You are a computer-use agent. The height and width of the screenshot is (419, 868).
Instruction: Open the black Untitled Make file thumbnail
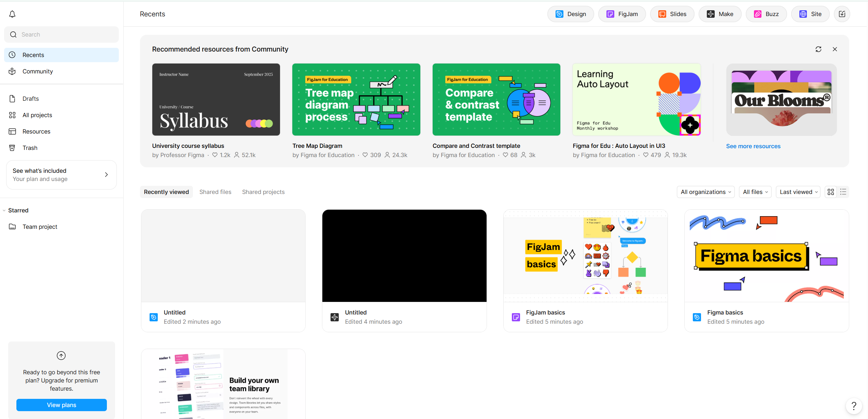[404, 256]
